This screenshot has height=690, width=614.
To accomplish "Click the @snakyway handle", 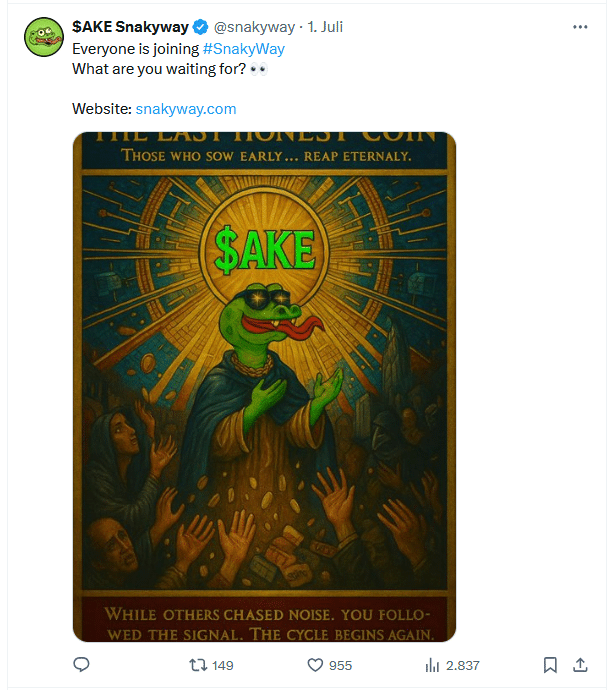I will (254, 27).
